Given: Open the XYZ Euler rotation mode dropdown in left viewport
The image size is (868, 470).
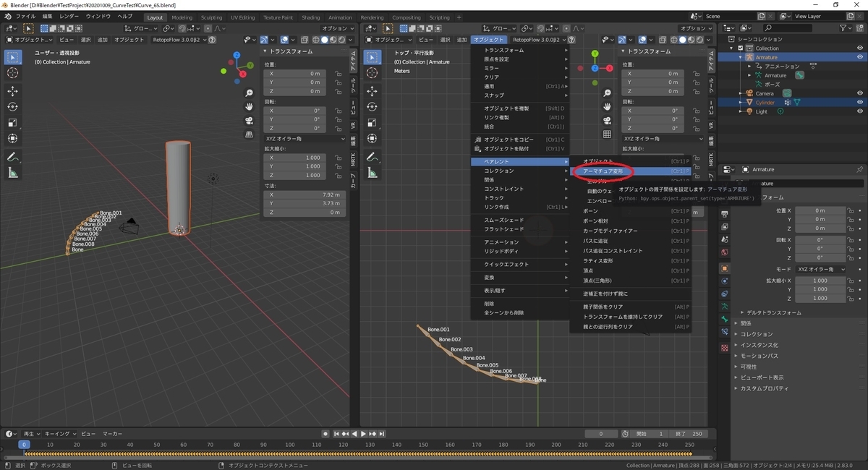Looking at the screenshot, I should click(x=305, y=138).
